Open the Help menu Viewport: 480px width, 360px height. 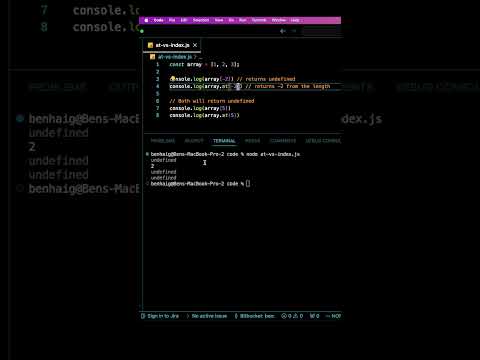pyautogui.click(x=295, y=20)
